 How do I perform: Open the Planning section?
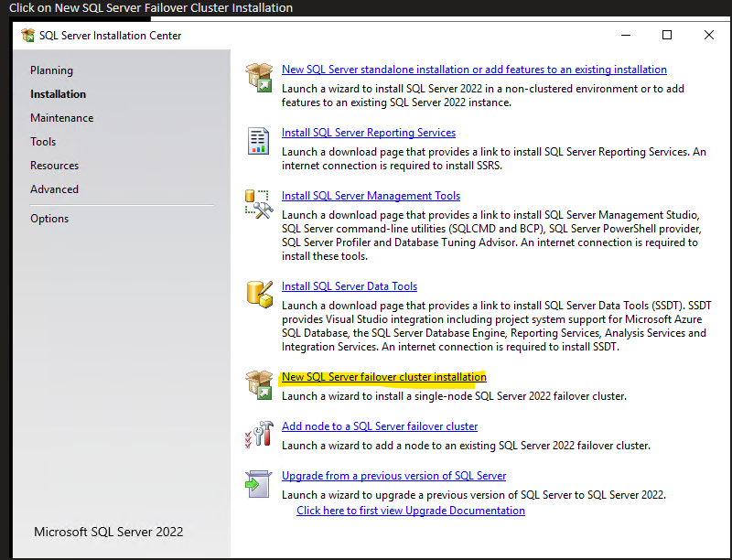coord(52,70)
